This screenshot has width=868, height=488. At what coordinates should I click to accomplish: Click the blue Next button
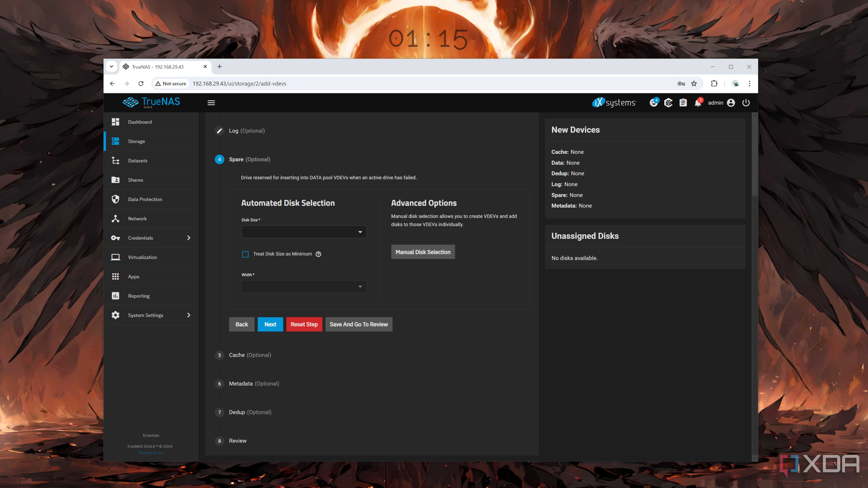click(x=270, y=324)
